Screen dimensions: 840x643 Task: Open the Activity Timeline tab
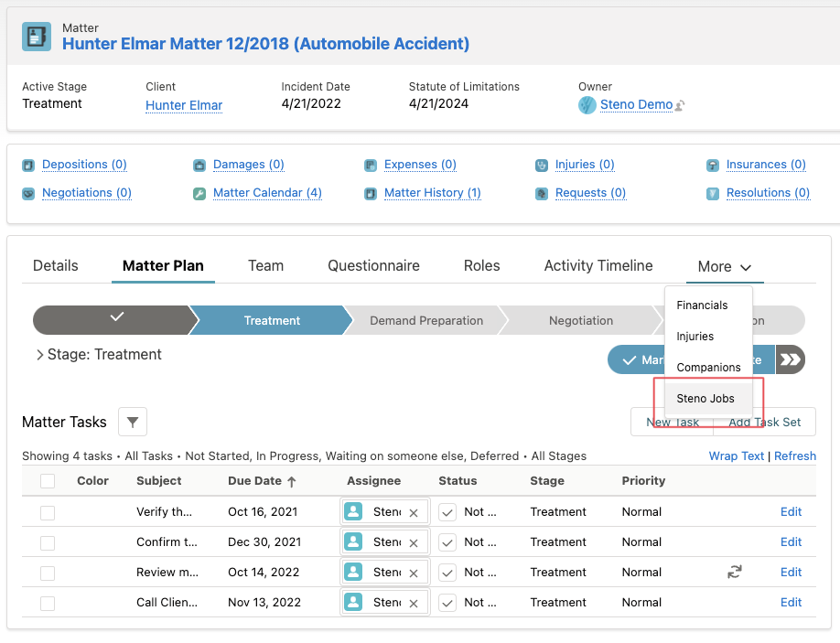tap(598, 266)
